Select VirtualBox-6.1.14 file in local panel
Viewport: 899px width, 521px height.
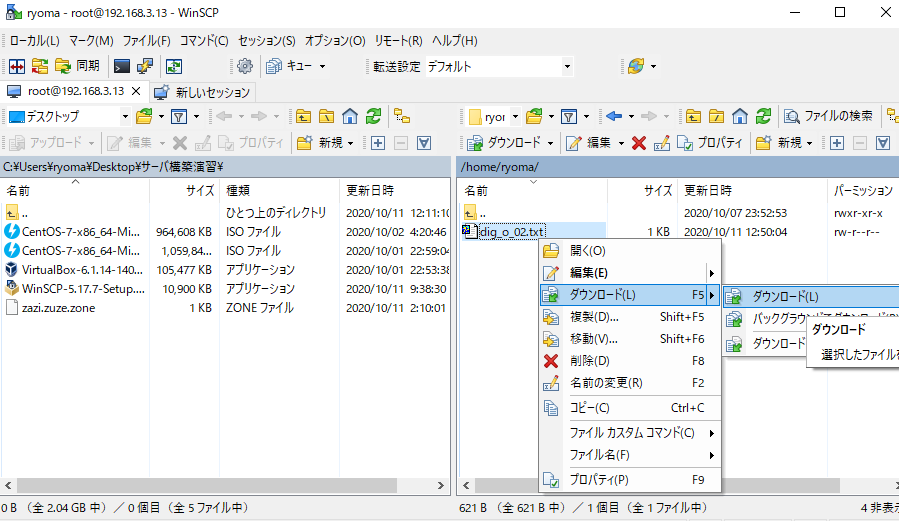pos(82,269)
